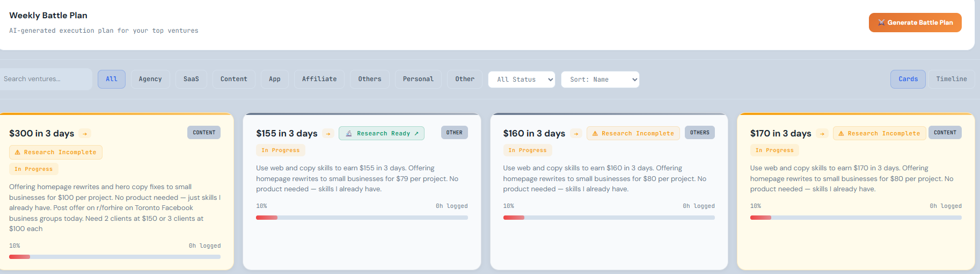This screenshot has width=980, height=274.
Task: Click the progress bar on $160 card
Action: (x=609, y=218)
